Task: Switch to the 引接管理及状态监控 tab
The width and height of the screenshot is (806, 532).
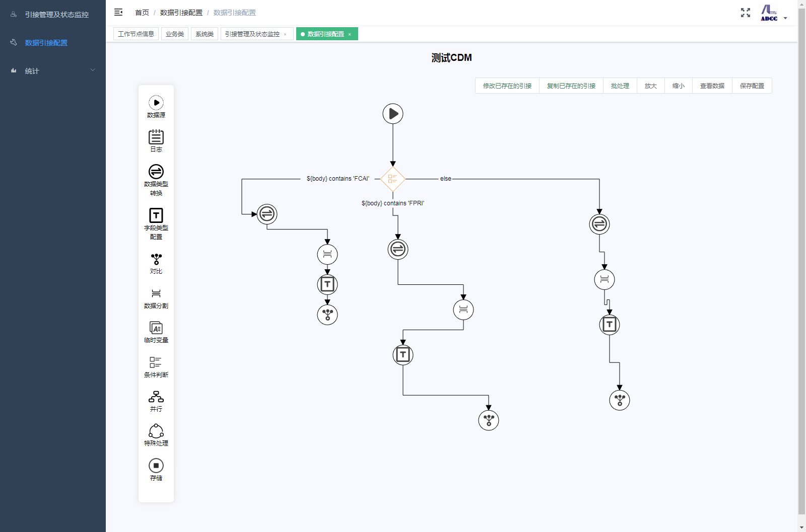Action: 252,34
